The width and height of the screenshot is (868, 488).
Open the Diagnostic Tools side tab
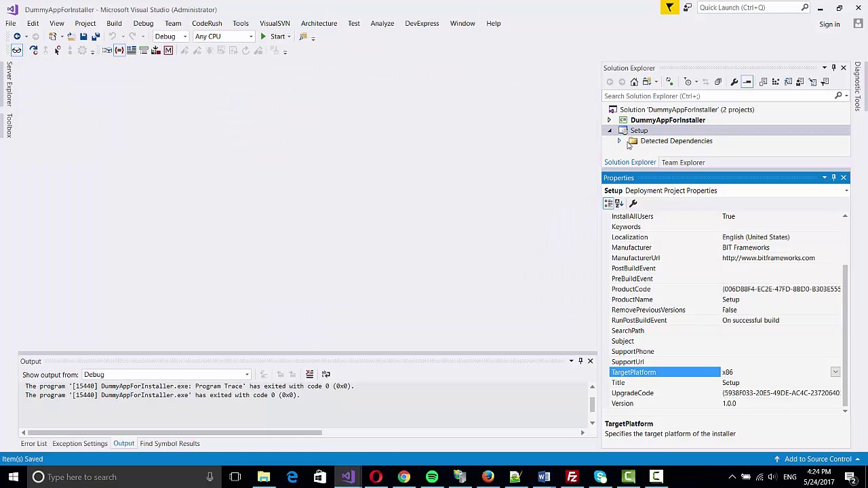coord(858,86)
